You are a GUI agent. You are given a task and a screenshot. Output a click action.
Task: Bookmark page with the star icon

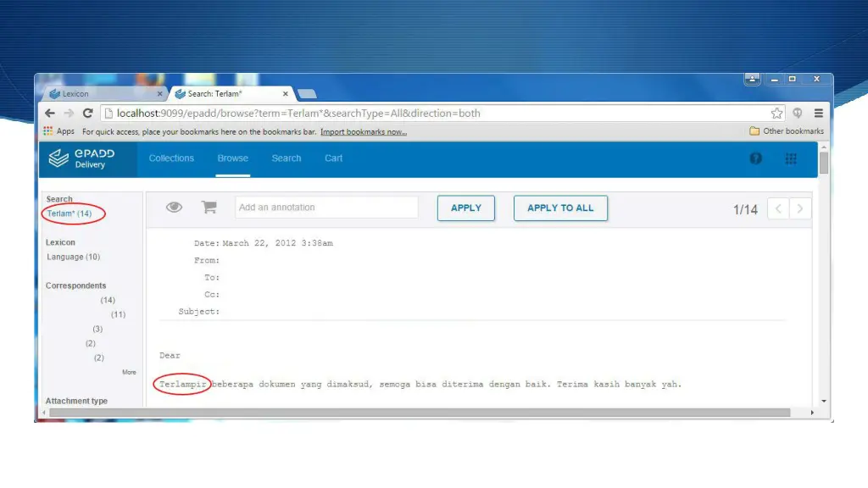[x=776, y=114]
